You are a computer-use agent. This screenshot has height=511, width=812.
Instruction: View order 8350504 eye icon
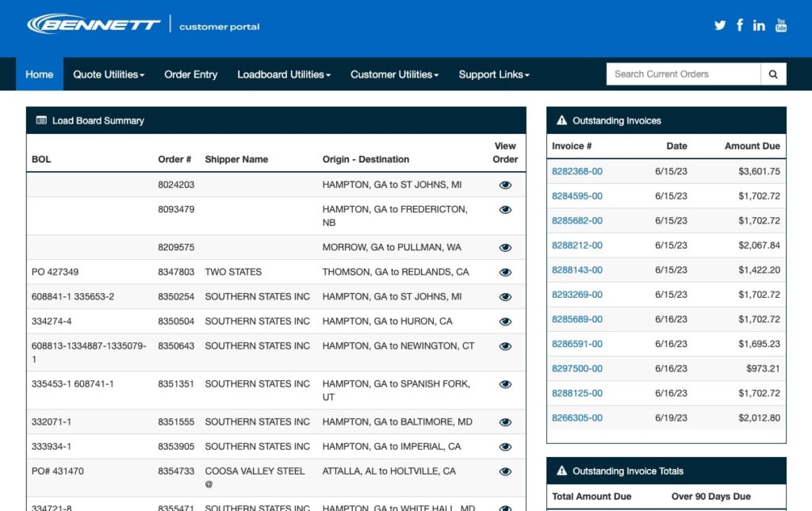tap(505, 322)
